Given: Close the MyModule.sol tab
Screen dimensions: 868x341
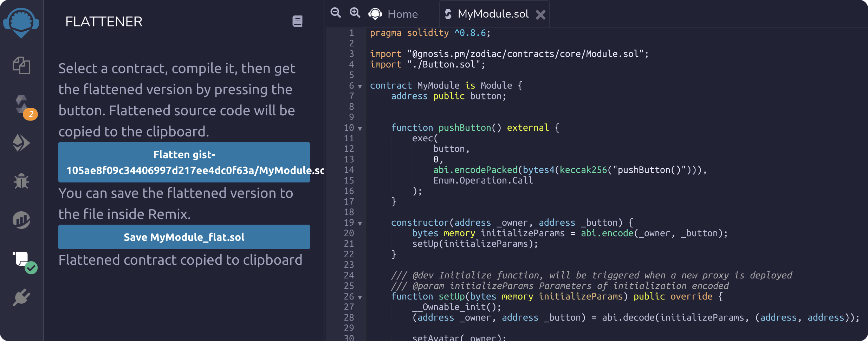Looking at the screenshot, I should pyautogui.click(x=540, y=15).
